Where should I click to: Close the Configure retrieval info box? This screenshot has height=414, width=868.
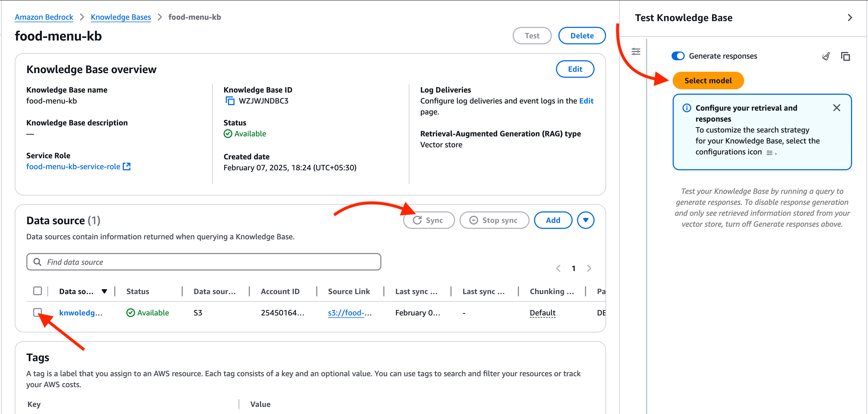pos(836,108)
